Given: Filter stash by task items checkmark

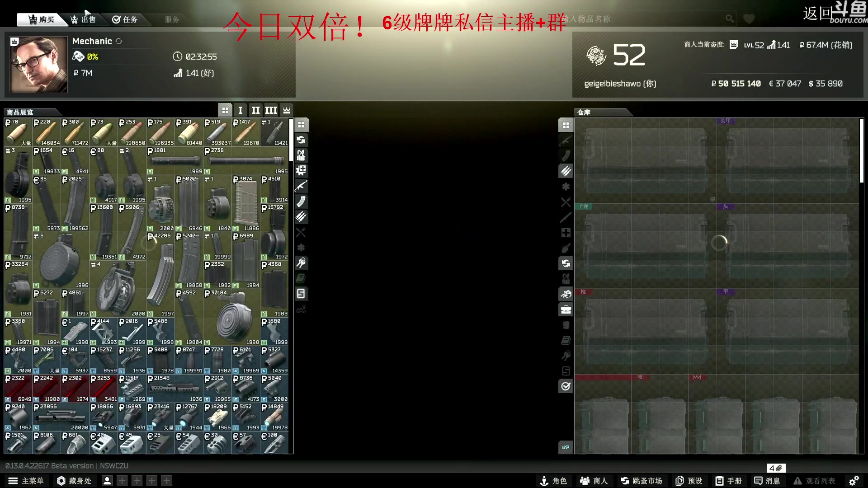Looking at the screenshot, I should 566,386.
